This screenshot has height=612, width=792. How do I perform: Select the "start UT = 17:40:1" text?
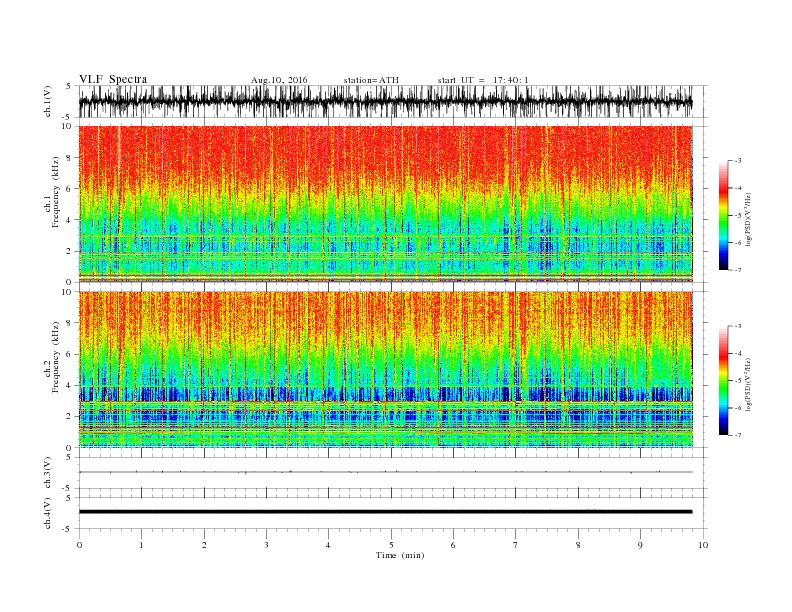[x=483, y=80]
